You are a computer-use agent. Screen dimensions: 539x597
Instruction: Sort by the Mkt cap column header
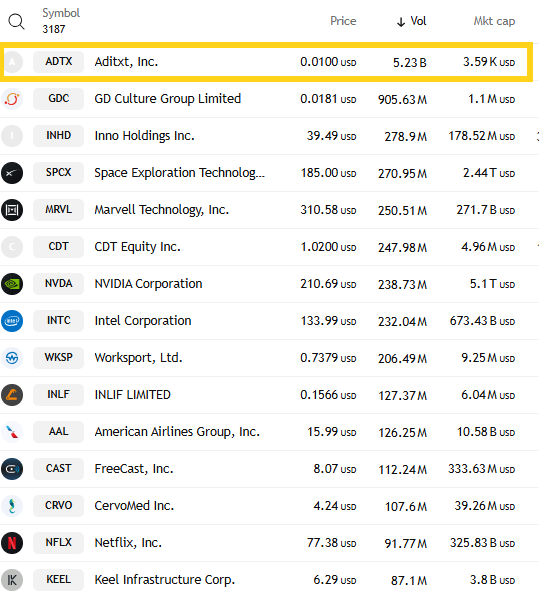tap(494, 21)
